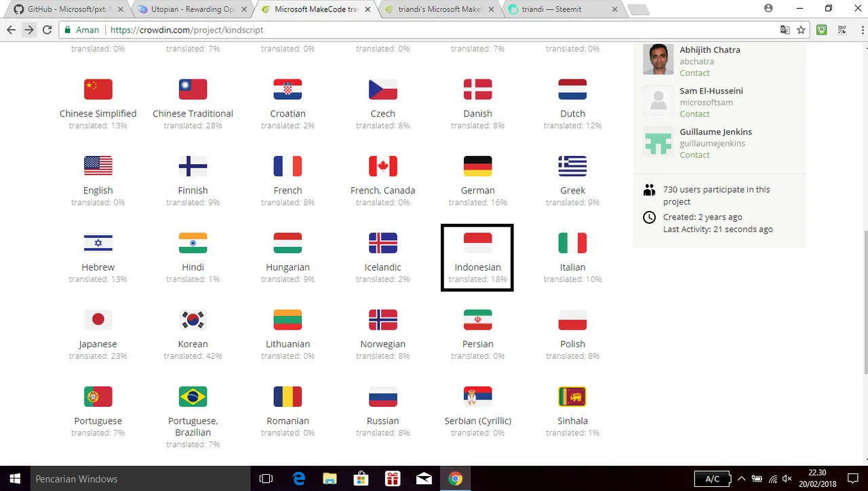
Task: Choose the Romanian flag icon
Action: (x=288, y=397)
